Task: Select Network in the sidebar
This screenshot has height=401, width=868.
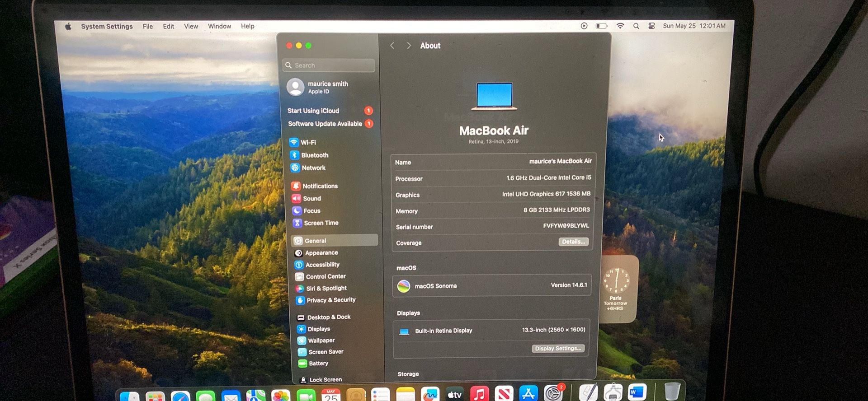Action: [x=308, y=168]
